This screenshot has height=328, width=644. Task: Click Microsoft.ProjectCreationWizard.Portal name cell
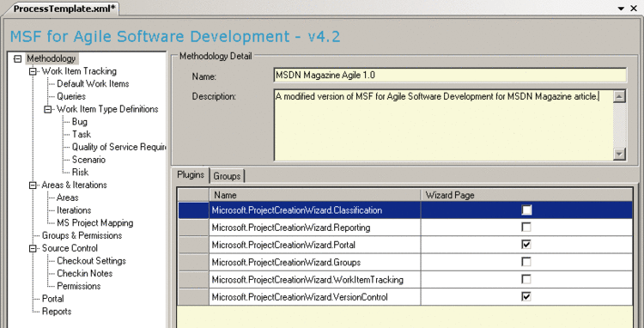[315, 245]
